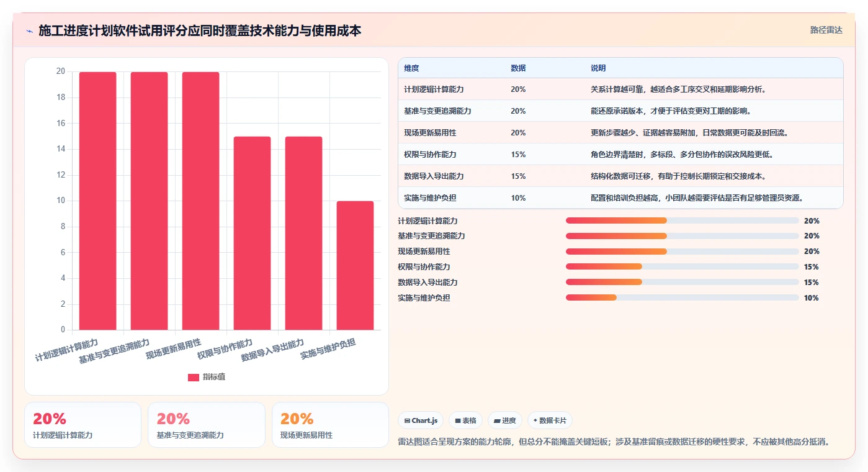Click the 数据卡片 tag chip
Viewport: 868px width, 472px height.
tap(550, 420)
